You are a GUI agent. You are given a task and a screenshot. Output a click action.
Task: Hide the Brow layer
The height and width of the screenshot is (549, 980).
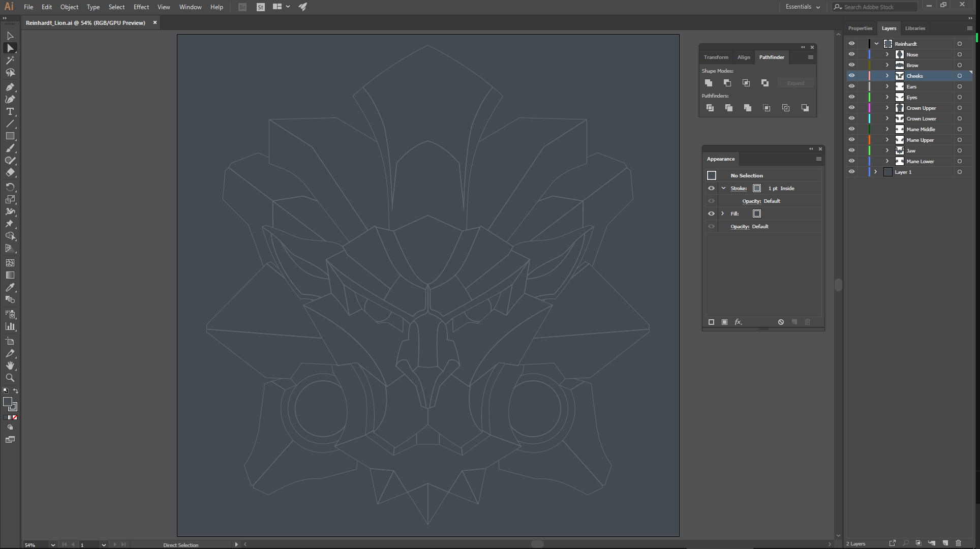(x=851, y=65)
